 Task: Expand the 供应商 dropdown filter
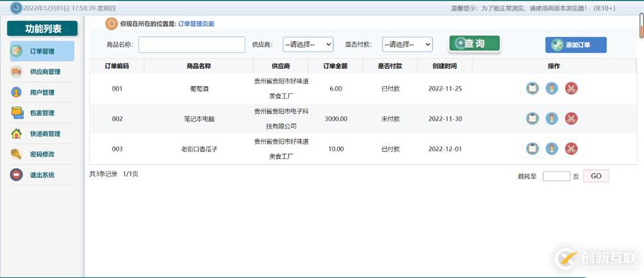click(x=308, y=44)
